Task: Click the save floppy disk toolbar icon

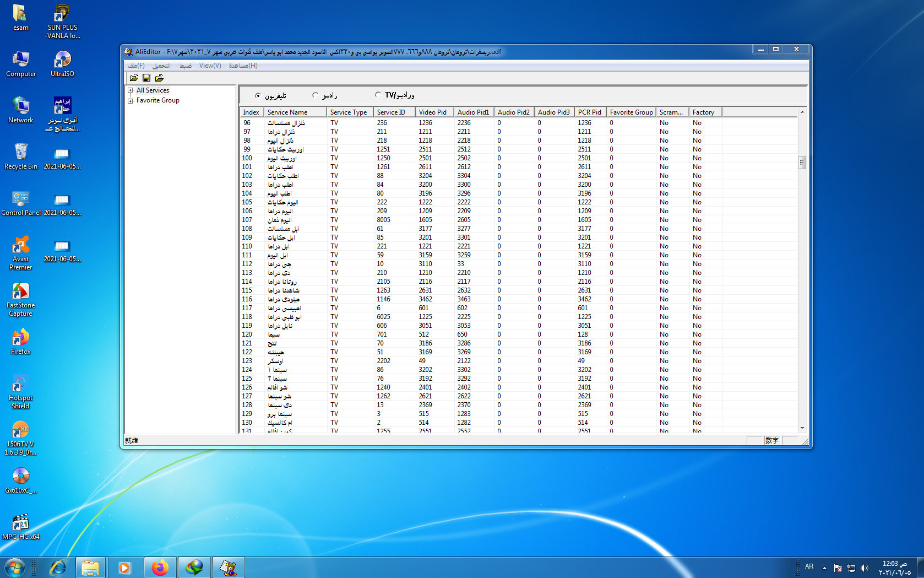Action: coord(146,78)
